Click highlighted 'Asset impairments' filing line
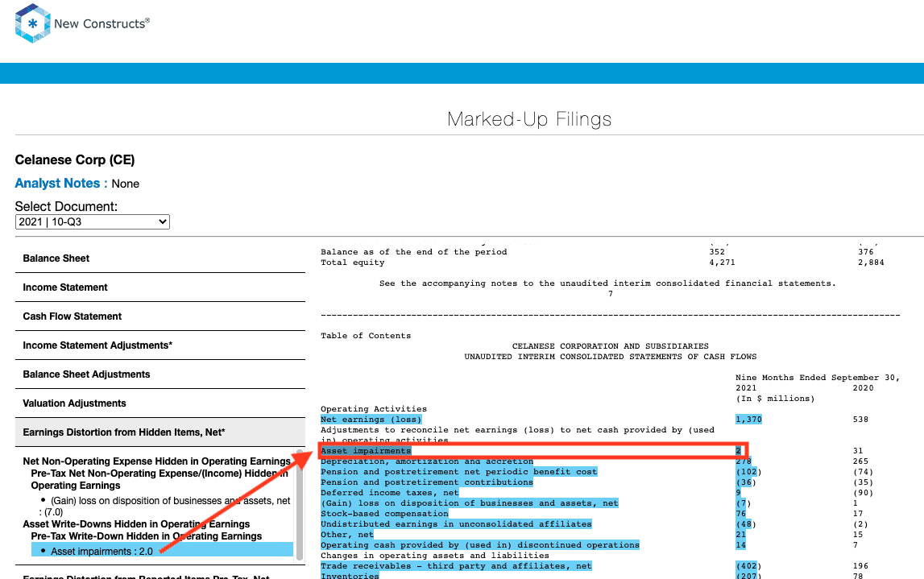The height and width of the screenshot is (579, 924). click(x=366, y=451)
